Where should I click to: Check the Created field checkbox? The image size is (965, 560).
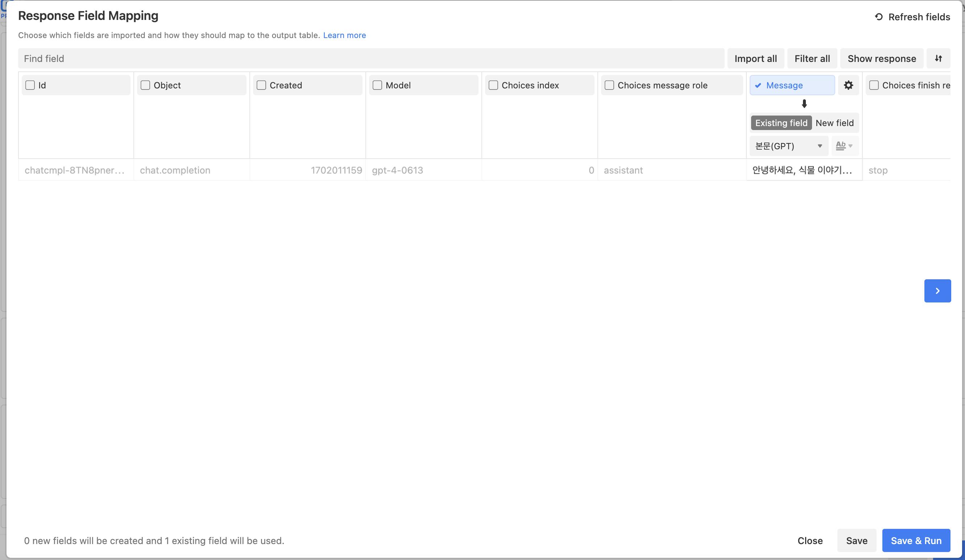[x=261, y=85]
